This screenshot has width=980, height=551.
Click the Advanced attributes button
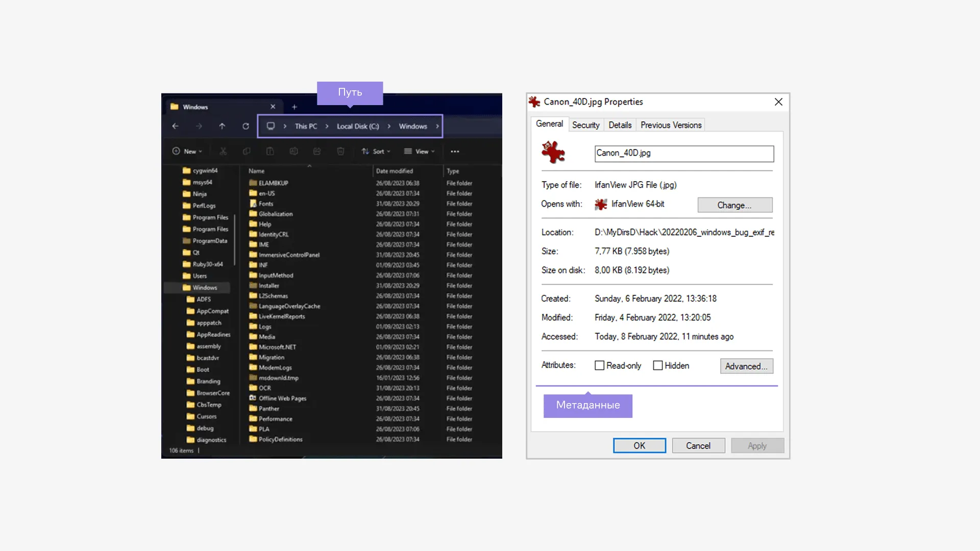click(746, 366)
